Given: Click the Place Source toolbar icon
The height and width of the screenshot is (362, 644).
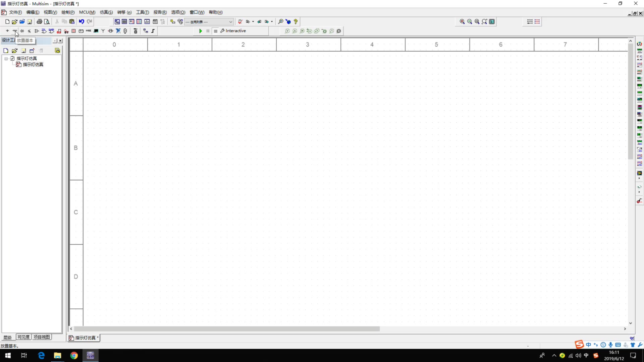Looking at the screenshot, I should [7, 31].
